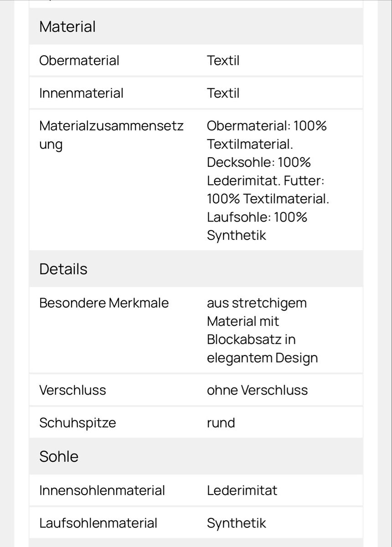Image resolution: width=392 pixels, height=547 pixels.
Task: Click the 'ohne Verschluss' value
Action: (x=257, y=390)
